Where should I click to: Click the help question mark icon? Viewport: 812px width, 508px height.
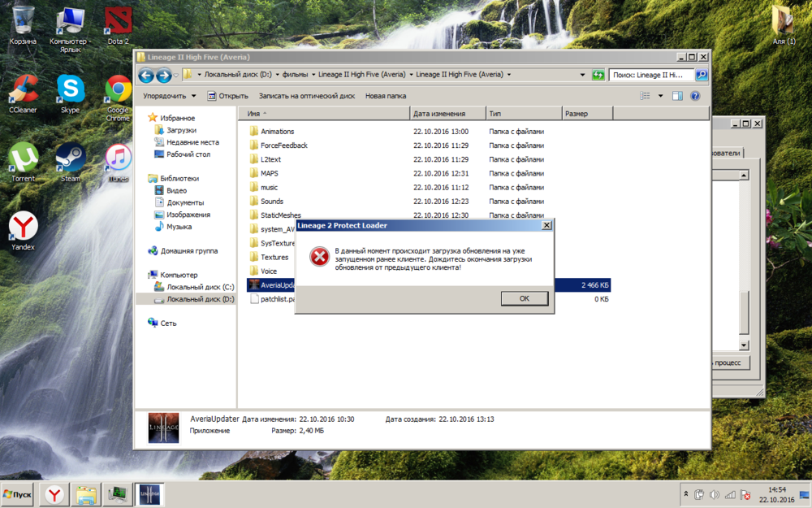point(695,96)
